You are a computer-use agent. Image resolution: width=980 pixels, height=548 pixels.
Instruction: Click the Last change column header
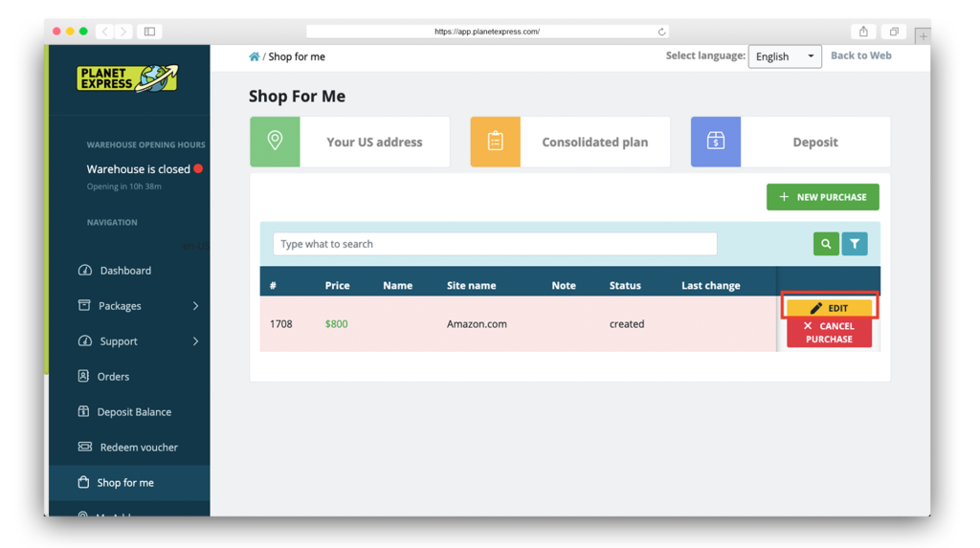(x=711, y=286)
